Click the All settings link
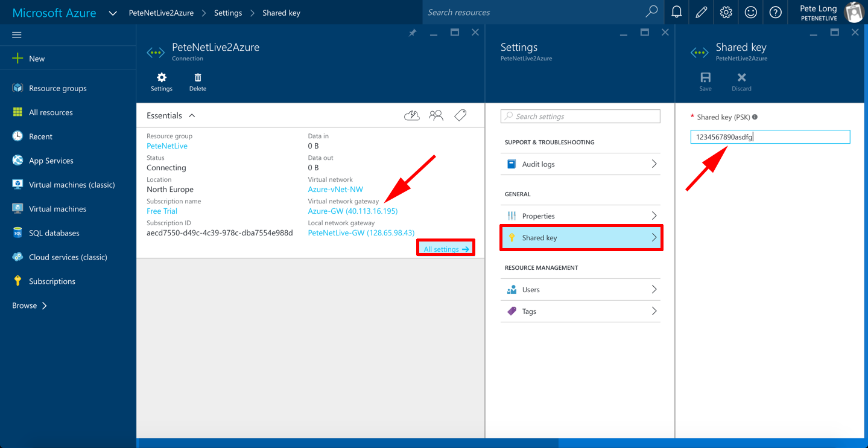868x448 pixels. (446, 249)
